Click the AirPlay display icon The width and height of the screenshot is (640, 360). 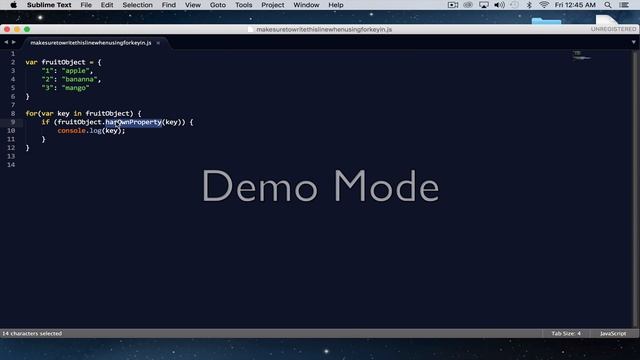point(484,5)
